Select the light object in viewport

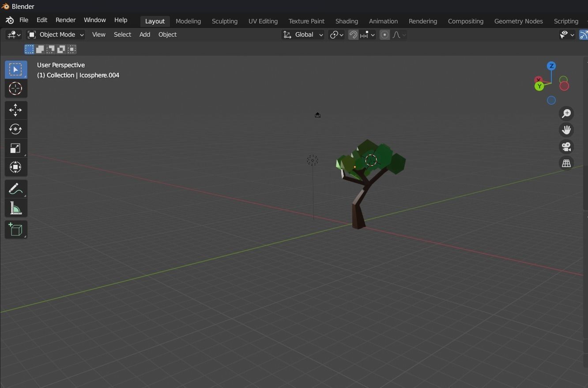[x=313, y=160]
